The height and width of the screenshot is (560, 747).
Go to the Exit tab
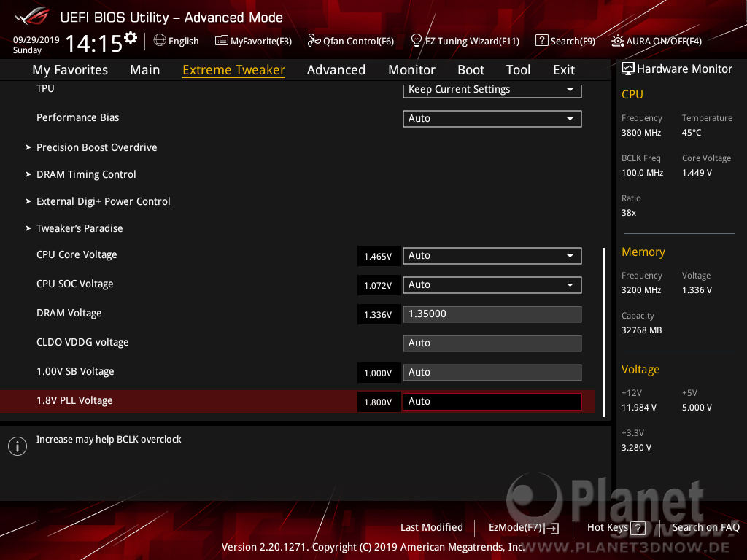pyautogui.click(x=564, y=70)
